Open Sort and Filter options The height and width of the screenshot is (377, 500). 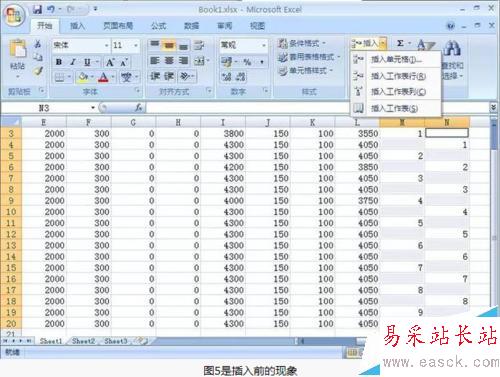point(426,45)
